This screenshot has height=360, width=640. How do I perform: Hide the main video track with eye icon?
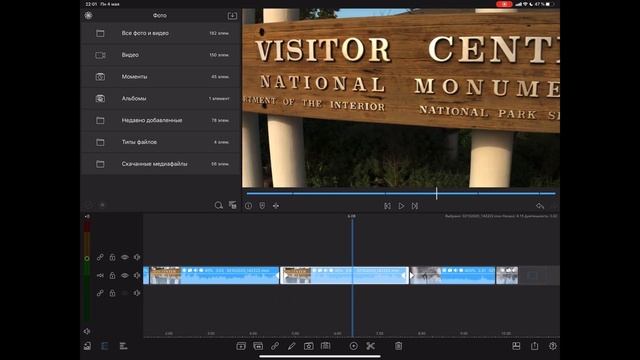point(124,276)
